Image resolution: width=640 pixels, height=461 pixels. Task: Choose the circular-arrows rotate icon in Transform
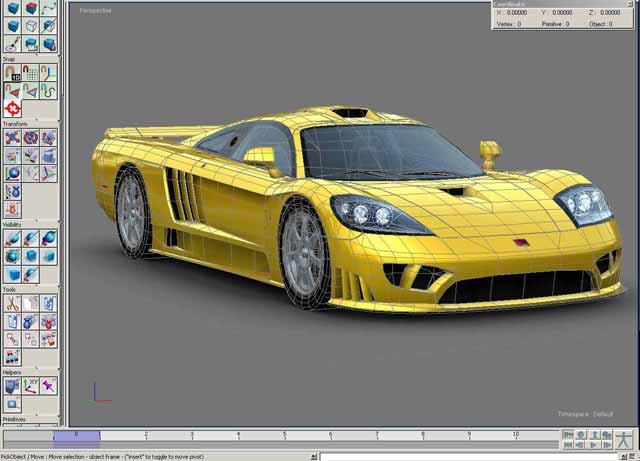coord(30,137)
